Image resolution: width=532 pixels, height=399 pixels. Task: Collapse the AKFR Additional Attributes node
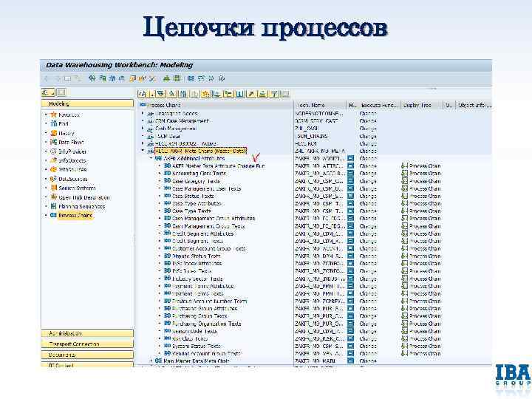[151, 158]
